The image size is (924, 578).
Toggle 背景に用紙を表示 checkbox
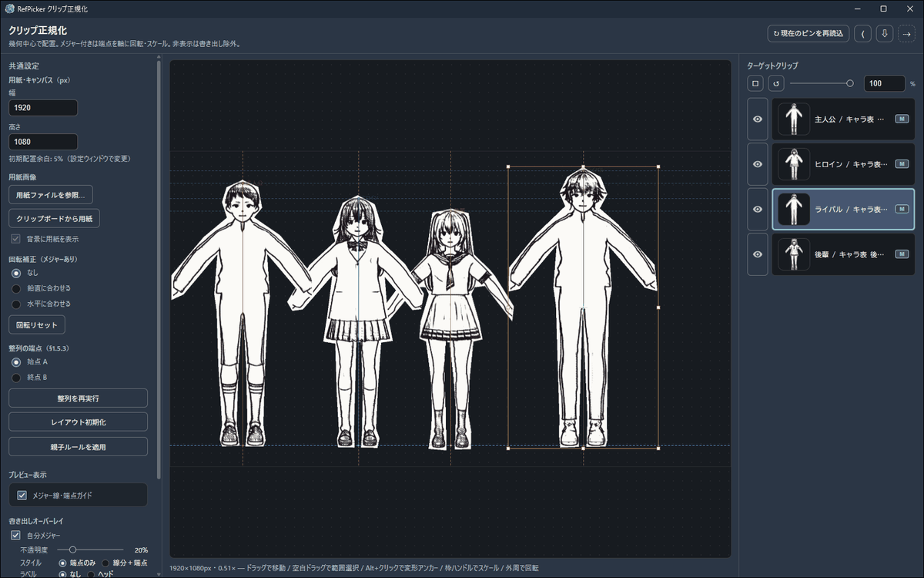[x=15, y=239]
